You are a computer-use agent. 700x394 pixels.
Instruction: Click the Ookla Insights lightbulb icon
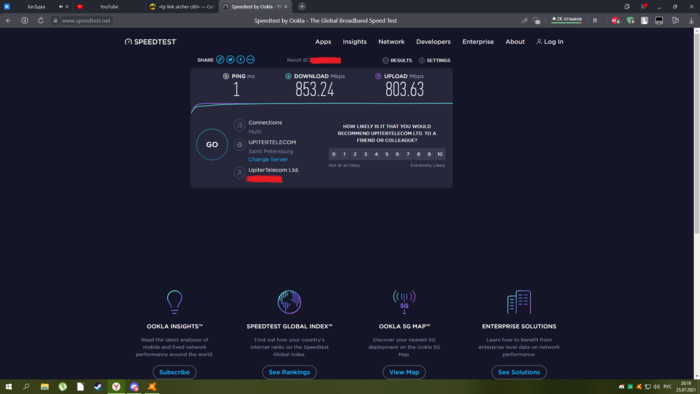point(175,302)
